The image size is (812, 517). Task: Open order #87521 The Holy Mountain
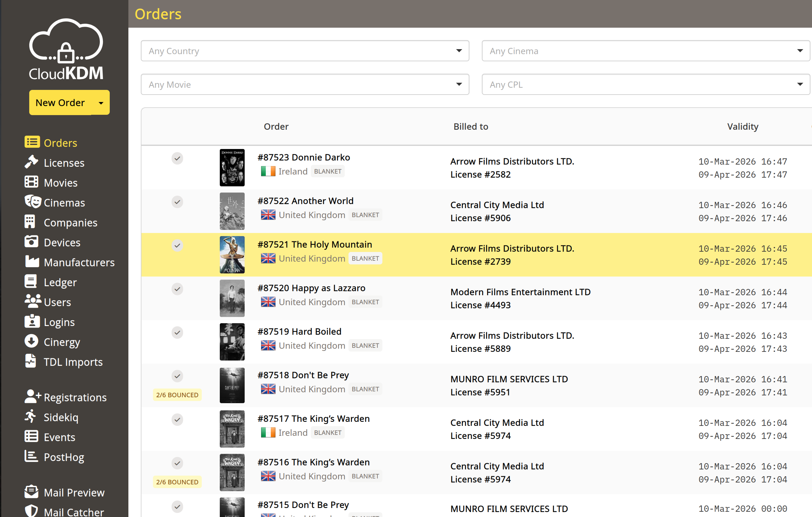[315, 244]
